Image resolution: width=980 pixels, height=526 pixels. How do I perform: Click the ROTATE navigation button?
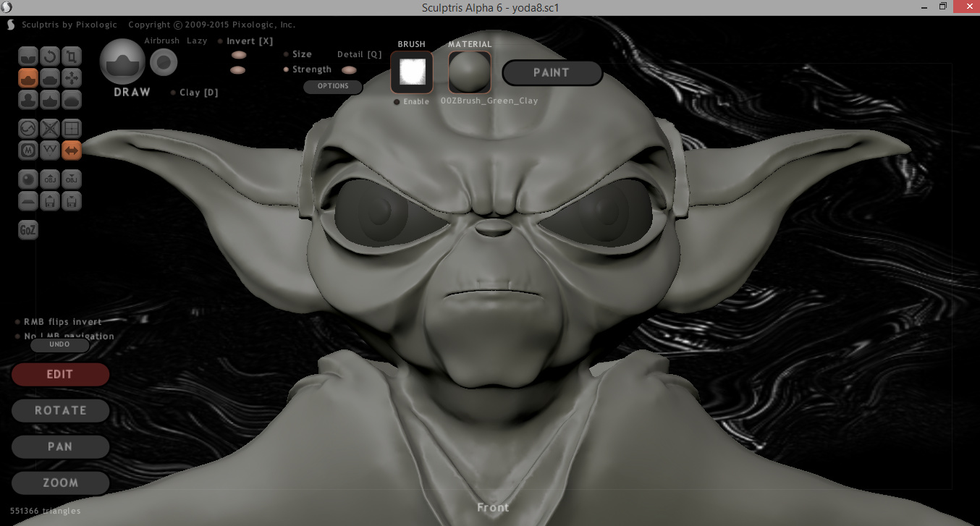tap(60, 411)
